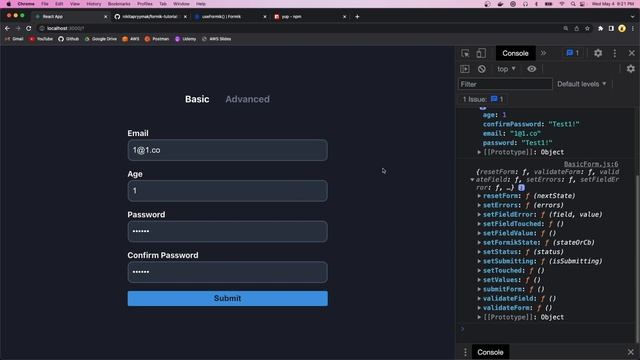This screenshot has width=640, height=360.
Task: Open the YouTube bookmark
Action: click(x=41, y=39)
